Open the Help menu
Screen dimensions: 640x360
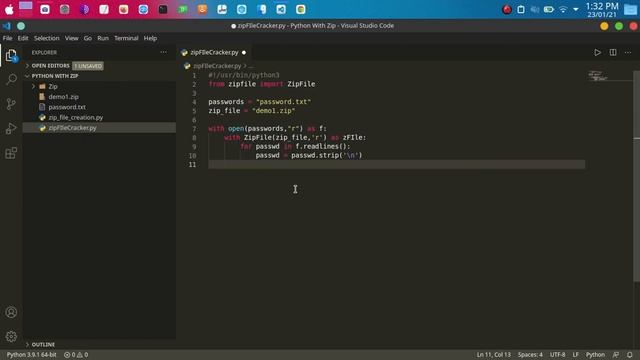pyautogui.click(x=150, y=38)
